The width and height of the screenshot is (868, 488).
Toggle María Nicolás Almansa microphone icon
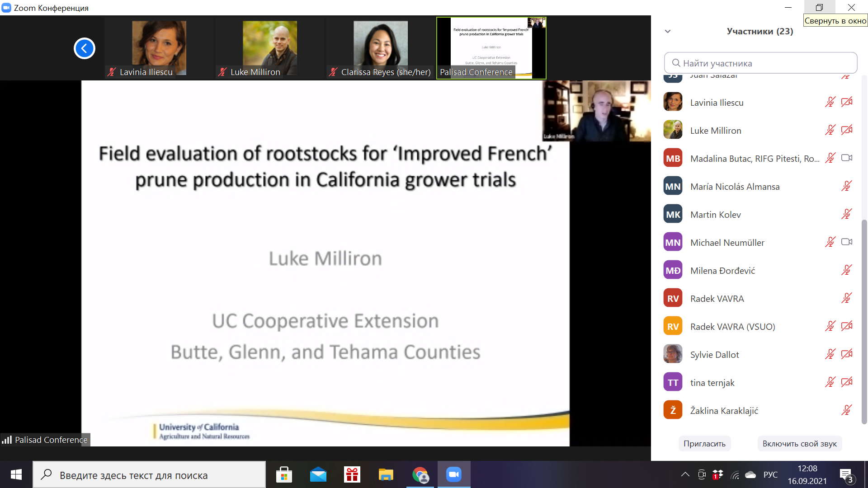[847, 186]
